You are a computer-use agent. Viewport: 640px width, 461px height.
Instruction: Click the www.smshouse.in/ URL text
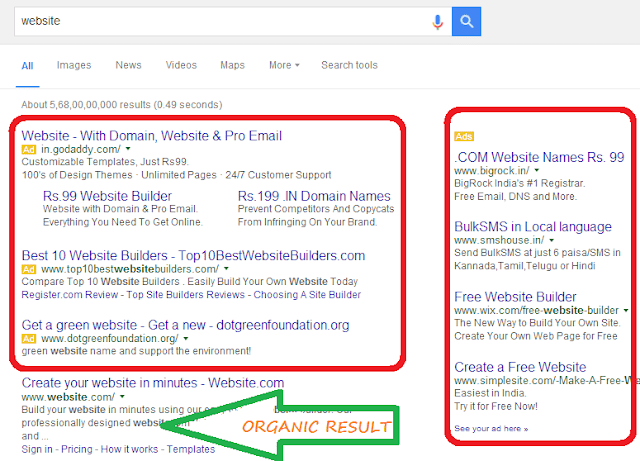click(499, 240)
